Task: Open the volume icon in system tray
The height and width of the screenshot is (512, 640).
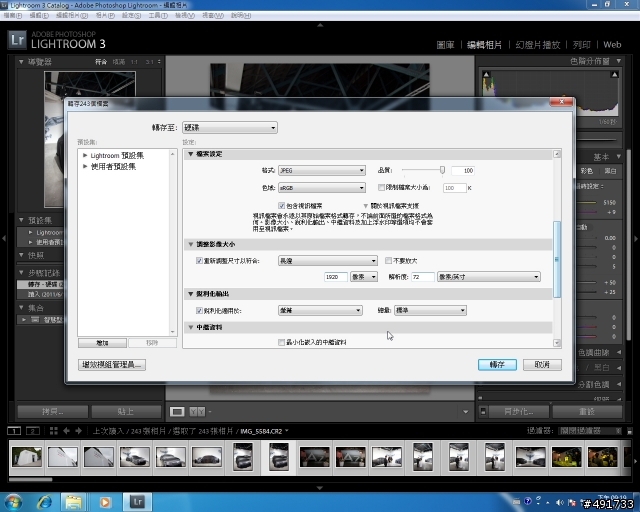Action: click(x=560, y=502)
